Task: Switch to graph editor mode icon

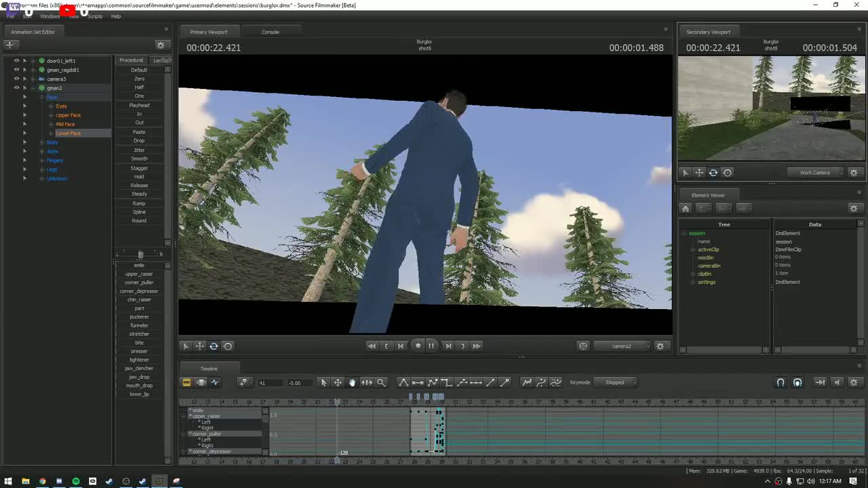Action: 215,382
